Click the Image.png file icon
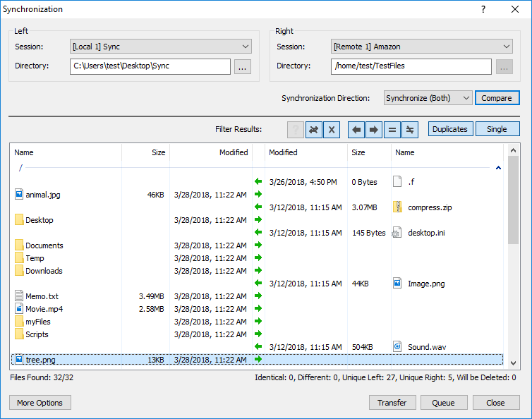This screenshot has width=532, height=419. point(397,283)
